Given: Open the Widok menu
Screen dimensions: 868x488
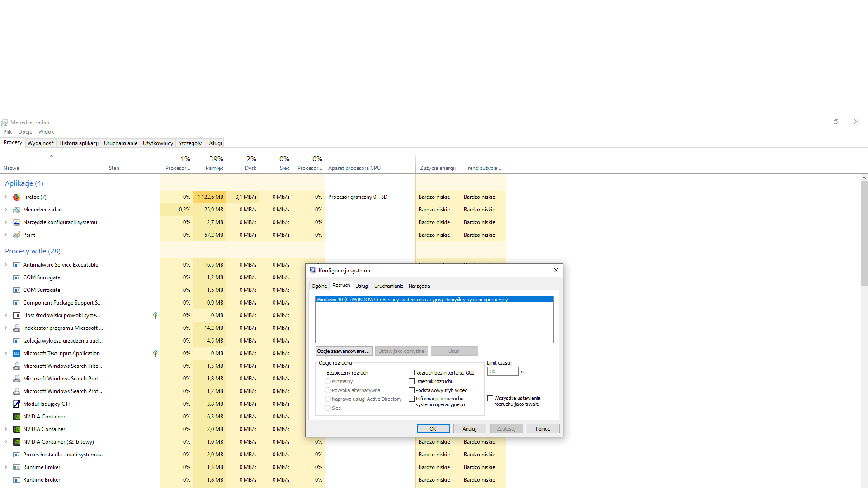Looking at the screenshot, I should [x=46, y=132].
